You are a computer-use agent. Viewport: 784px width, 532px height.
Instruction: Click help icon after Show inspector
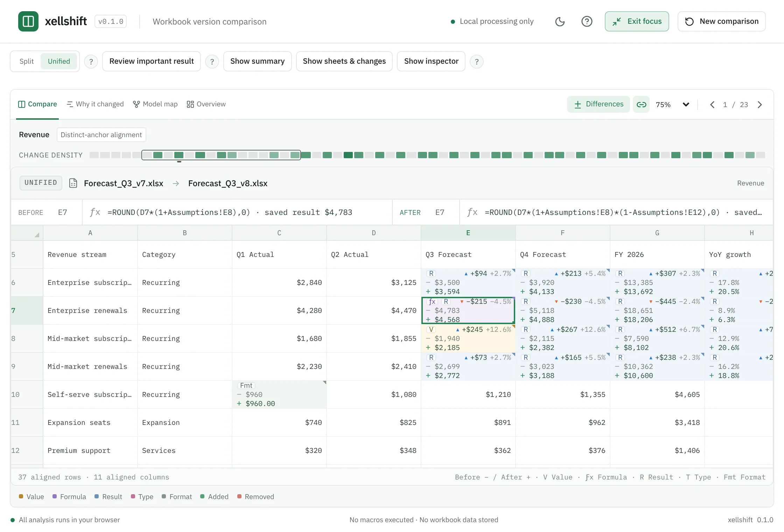476,62
